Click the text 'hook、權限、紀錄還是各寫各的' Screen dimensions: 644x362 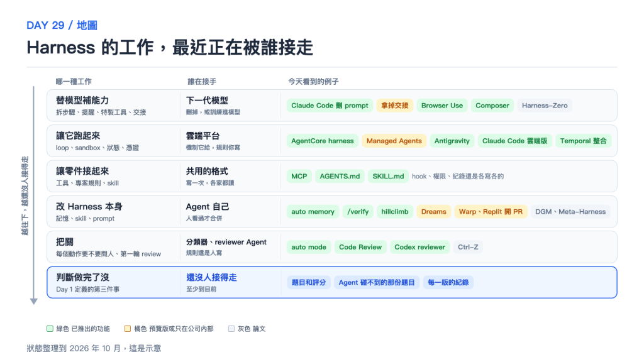tap(458, 176)
